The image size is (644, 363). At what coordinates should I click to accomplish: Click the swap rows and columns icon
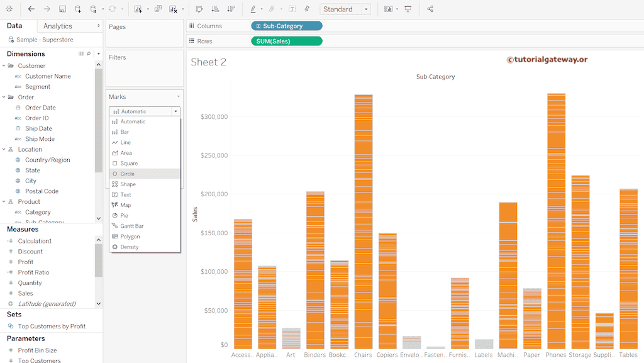coord(199,9)
